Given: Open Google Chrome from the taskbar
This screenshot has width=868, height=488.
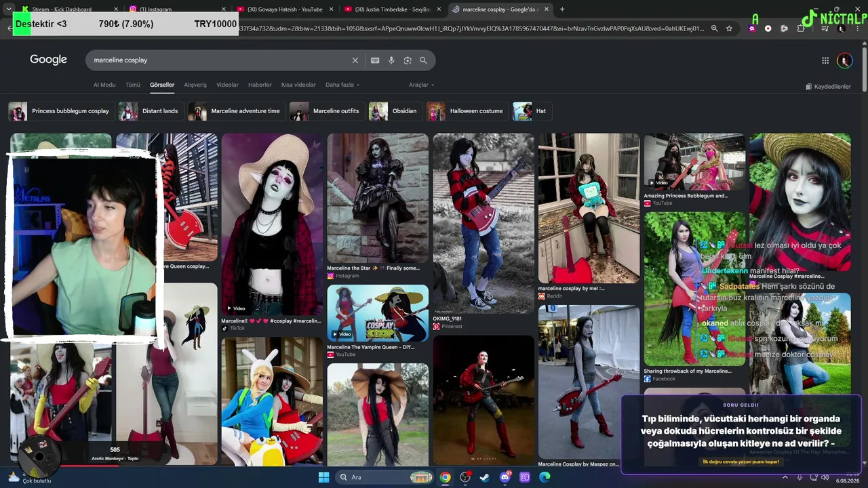Looking at the screenshot, I should pyautogui.click(x=445, y=477).
